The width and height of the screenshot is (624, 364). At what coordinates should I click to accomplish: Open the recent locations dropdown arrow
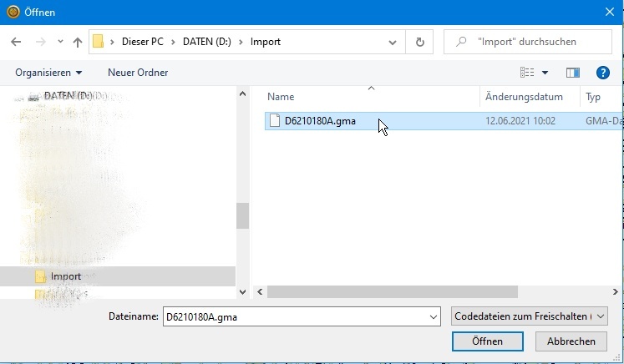coord(59,42)
